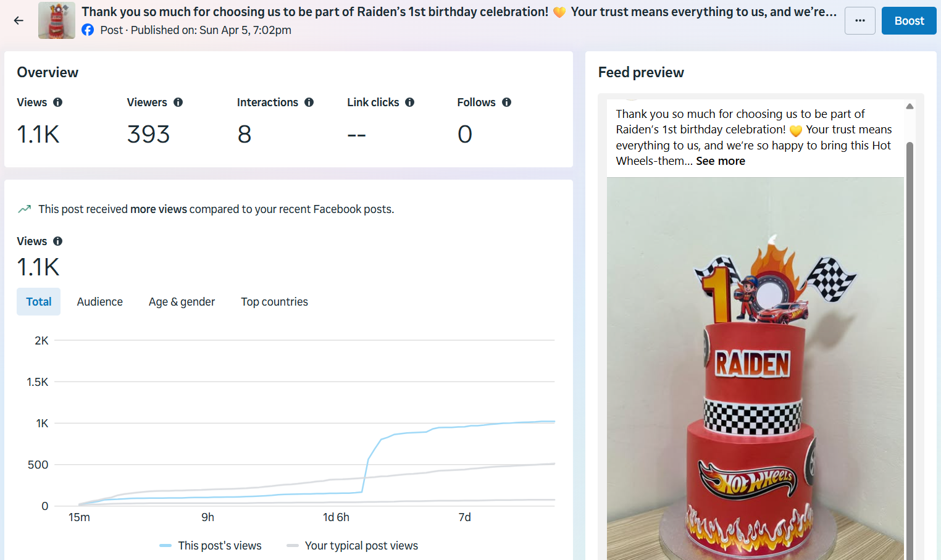Select the Total tab

[38, 302]
